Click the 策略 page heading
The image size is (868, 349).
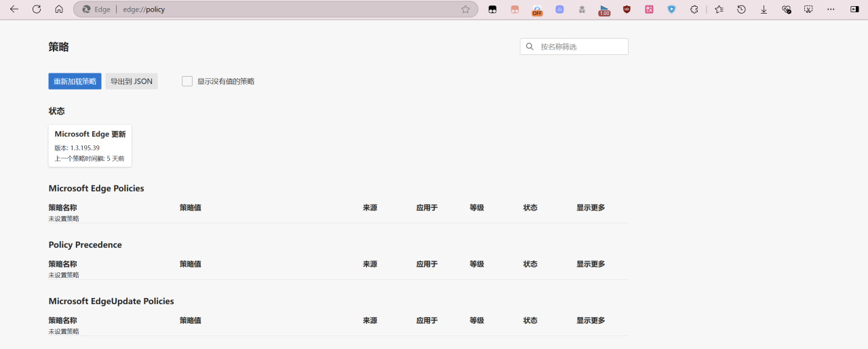[58, 47]
